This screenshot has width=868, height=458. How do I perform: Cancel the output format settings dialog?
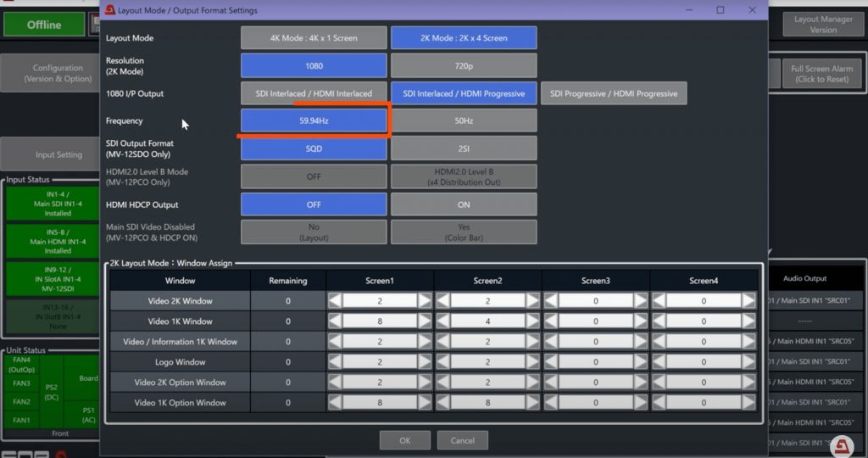[462, 440]
